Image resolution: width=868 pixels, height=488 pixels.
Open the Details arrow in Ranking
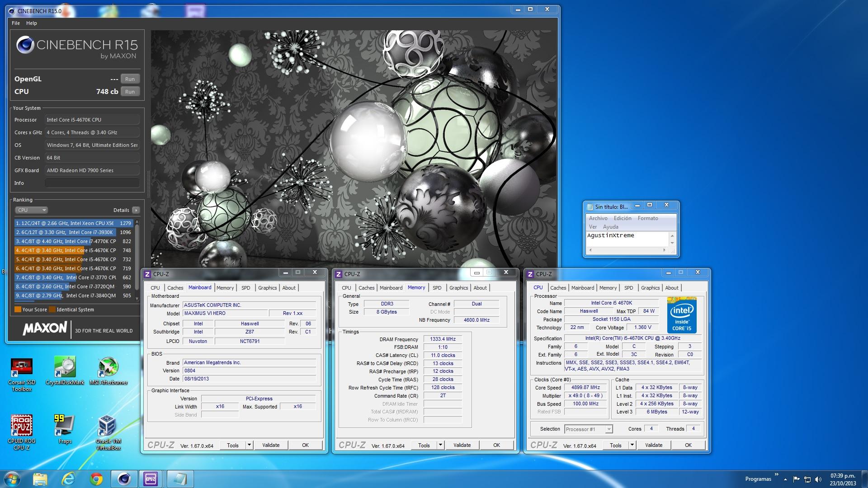pyautogui.click(x=136, y=210)
